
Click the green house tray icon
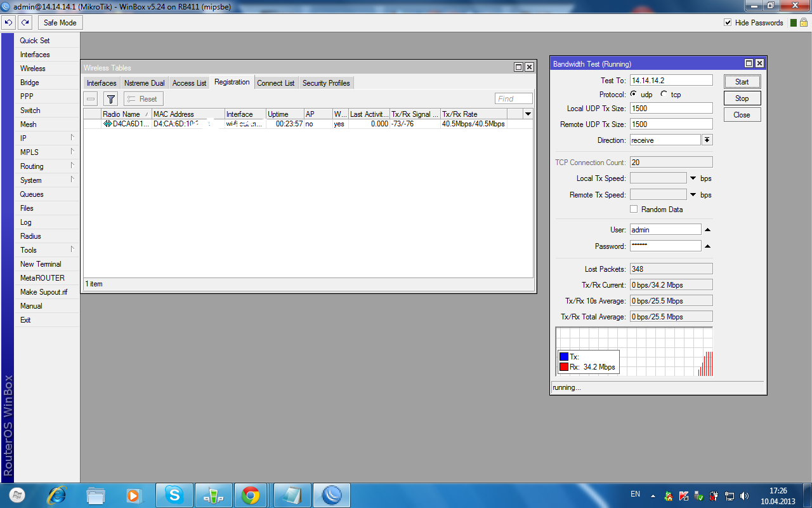[668, 495]
